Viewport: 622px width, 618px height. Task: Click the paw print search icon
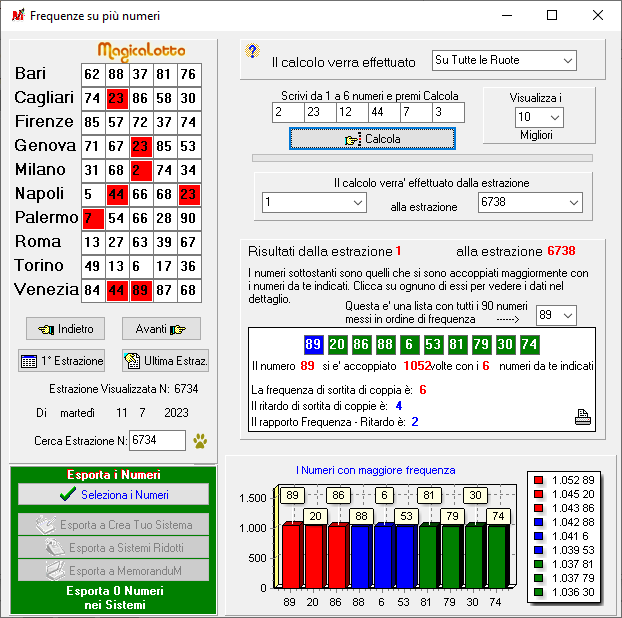(x=200, y=441)
